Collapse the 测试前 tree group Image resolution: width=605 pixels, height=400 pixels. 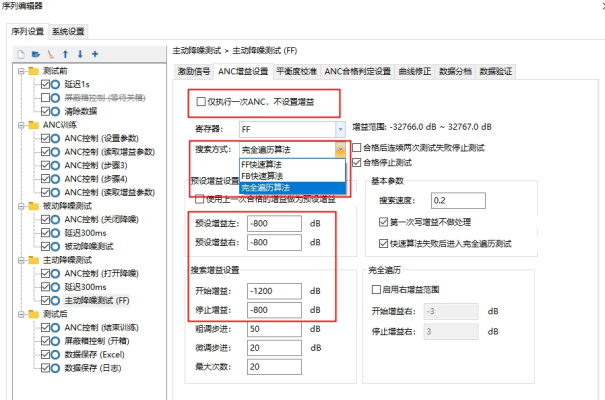point(22,71)
